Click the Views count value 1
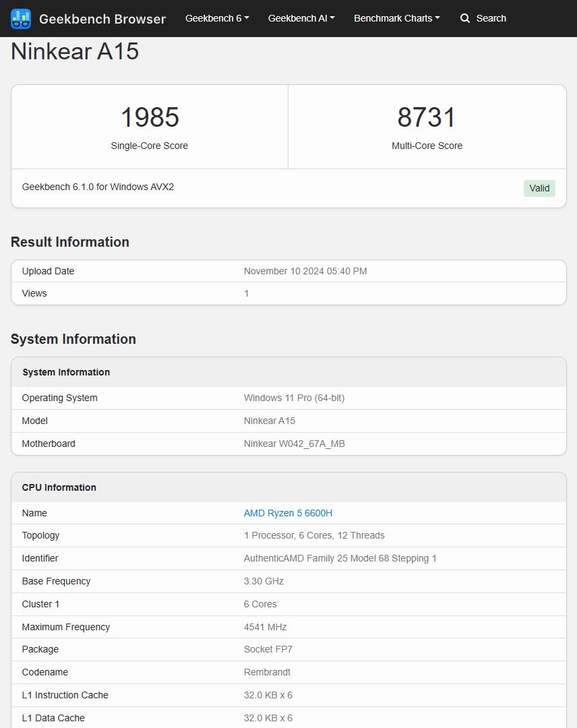The image size is (577, 728). [247, 293]
